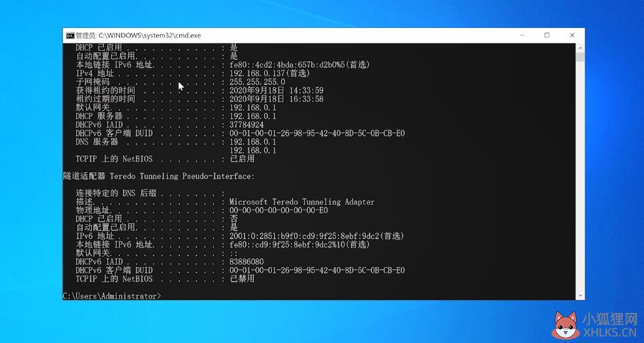Select the "物理地址" label

pyautogui.click(x=93, y=211)
